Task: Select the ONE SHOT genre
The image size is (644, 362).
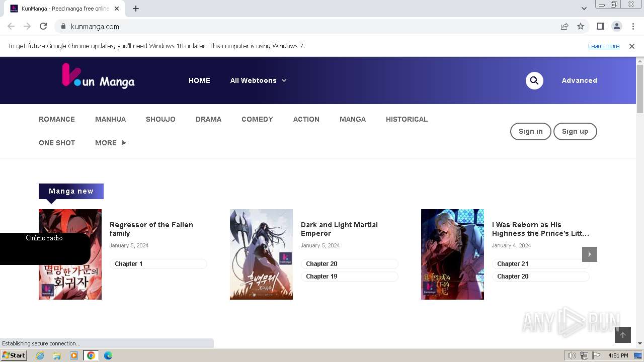Action: click(57, 143)
